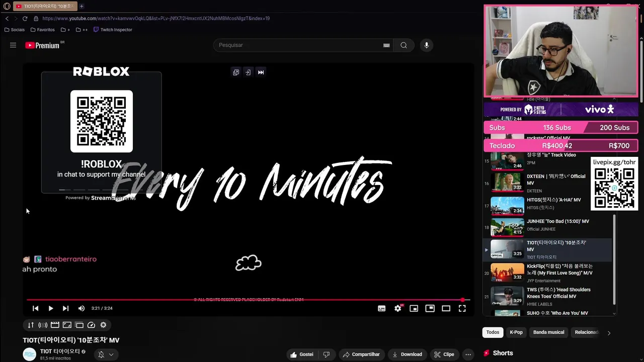644x362 pixels.
Task: Open the YouTube hamburger guide menu
Action: (13, 45)
